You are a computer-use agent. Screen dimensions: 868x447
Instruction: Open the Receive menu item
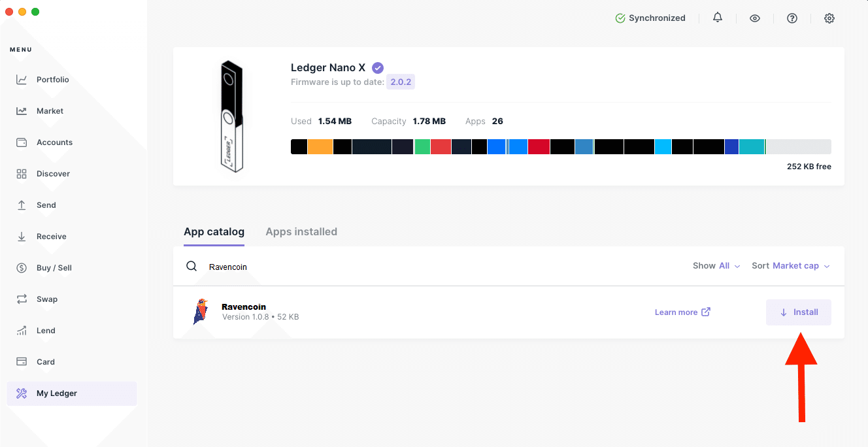pyautogui.click(x=72, y=237)
